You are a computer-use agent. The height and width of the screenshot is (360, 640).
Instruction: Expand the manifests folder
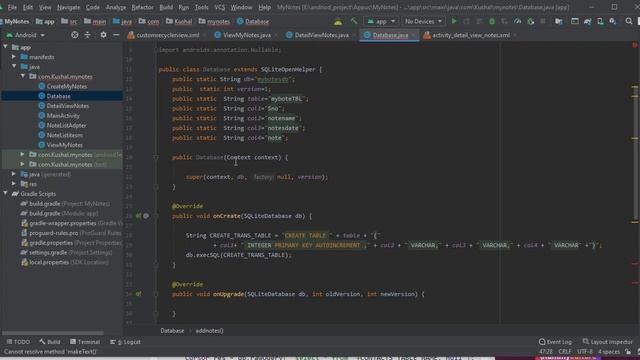14,57
